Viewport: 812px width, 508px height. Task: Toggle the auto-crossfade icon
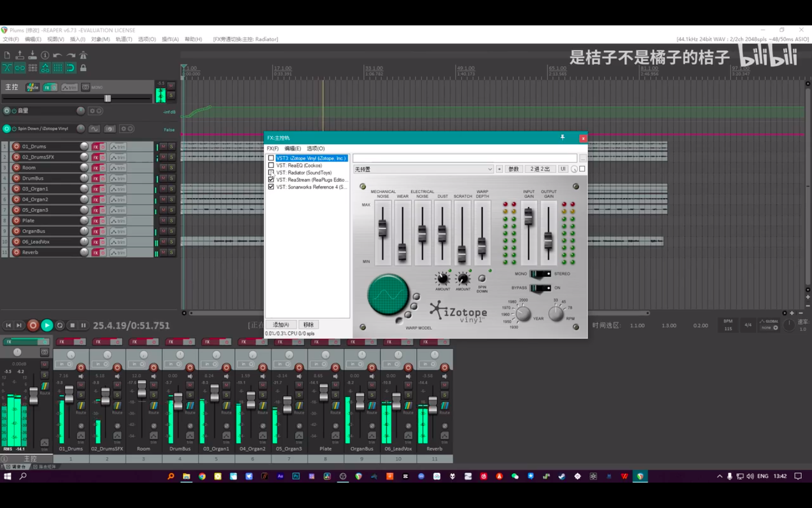[x=7, y=68]
